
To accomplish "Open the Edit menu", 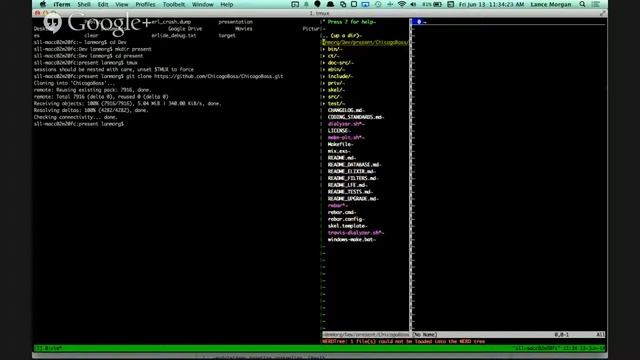I will (x=103, y=4).
